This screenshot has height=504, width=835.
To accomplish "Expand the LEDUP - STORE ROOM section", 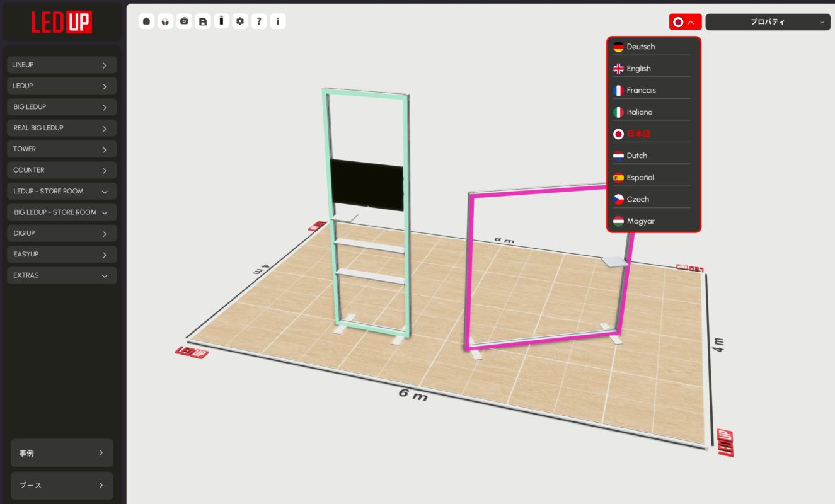I will (x=61, y=191).
